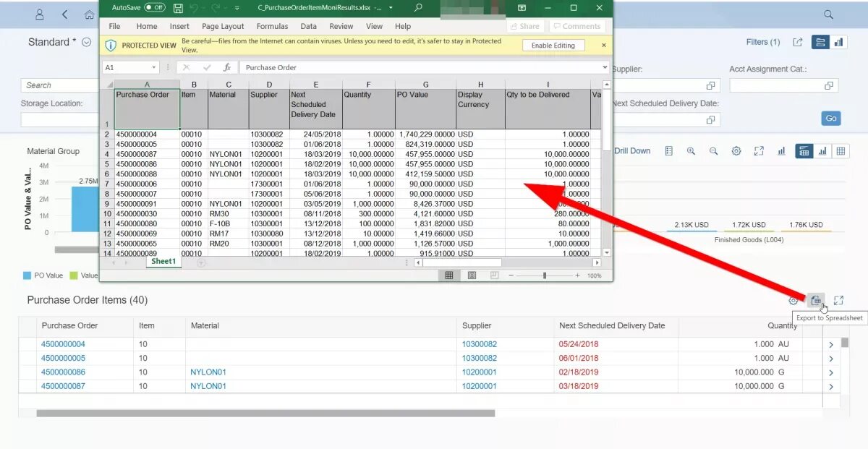Open the Purchase Order Items settings gear
This screenshot has width=868, height=449.
(x=793, y=300)
